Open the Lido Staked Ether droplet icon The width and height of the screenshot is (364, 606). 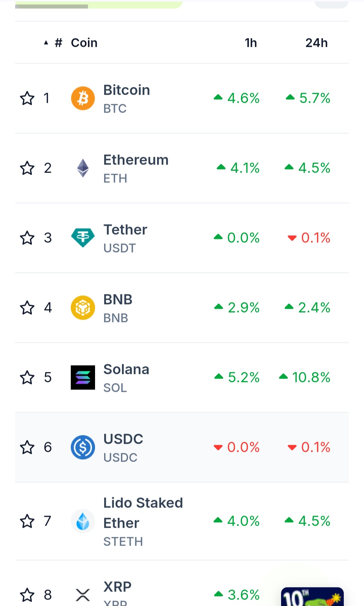tap(83, 521)
